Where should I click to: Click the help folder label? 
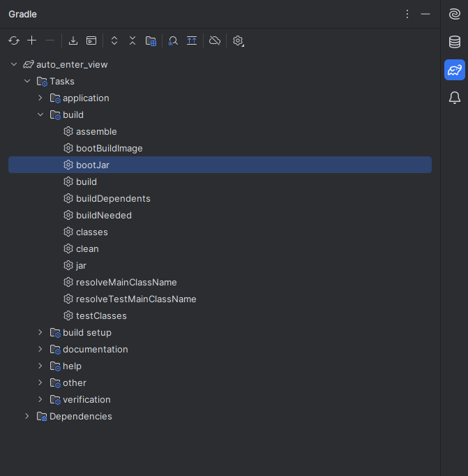72,366
